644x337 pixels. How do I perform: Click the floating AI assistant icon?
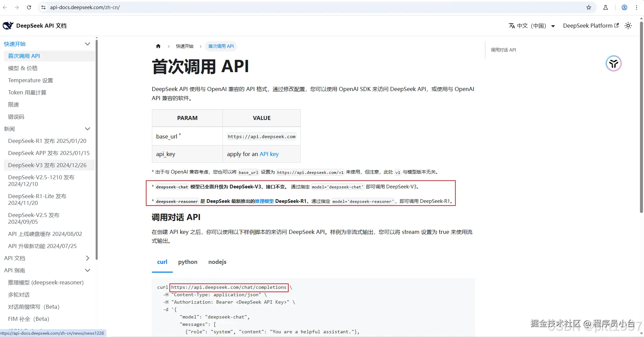614,63
